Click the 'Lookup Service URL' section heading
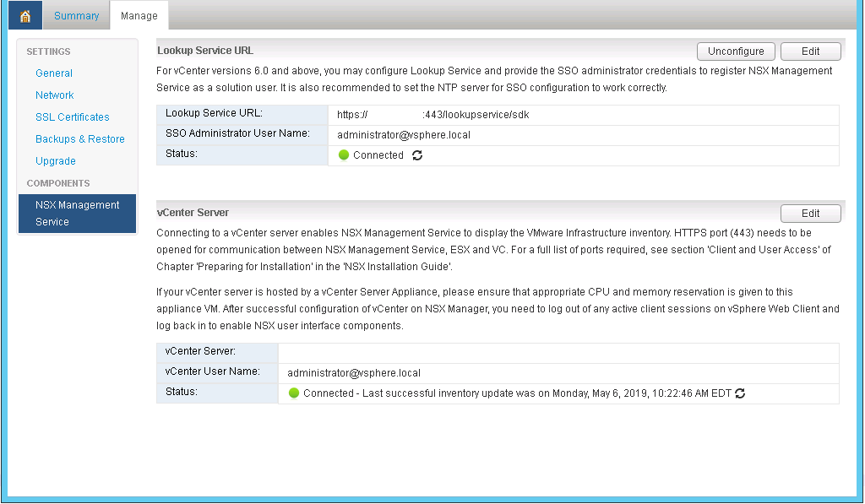The image size is (865, 504). pos(205,51)
